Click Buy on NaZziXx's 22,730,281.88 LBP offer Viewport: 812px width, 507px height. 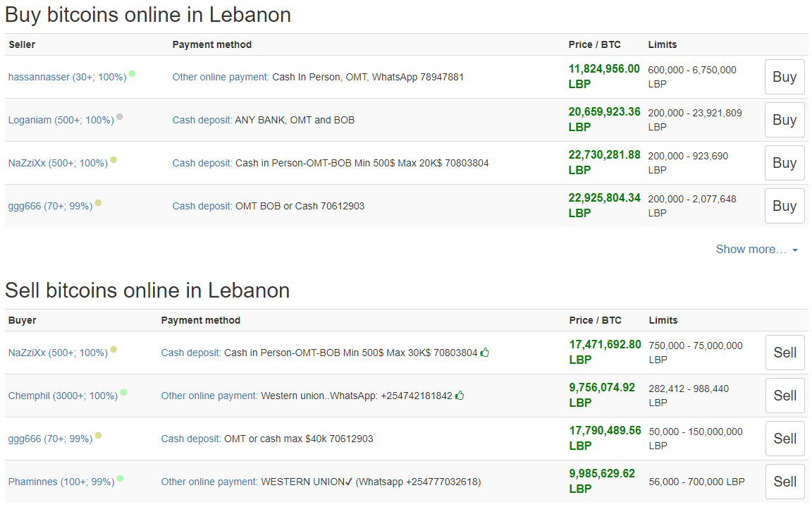pyautogui.click(x=784, y=163)
